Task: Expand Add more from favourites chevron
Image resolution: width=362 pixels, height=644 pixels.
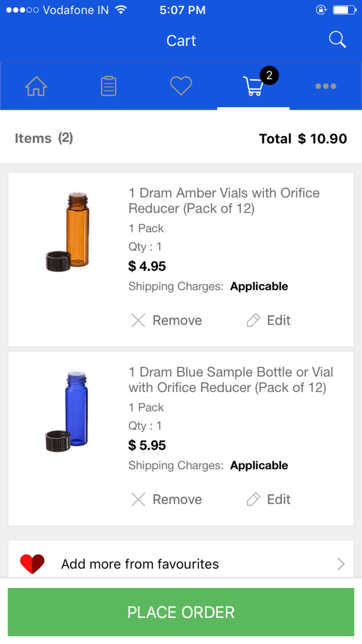Action: coord(341,564)
